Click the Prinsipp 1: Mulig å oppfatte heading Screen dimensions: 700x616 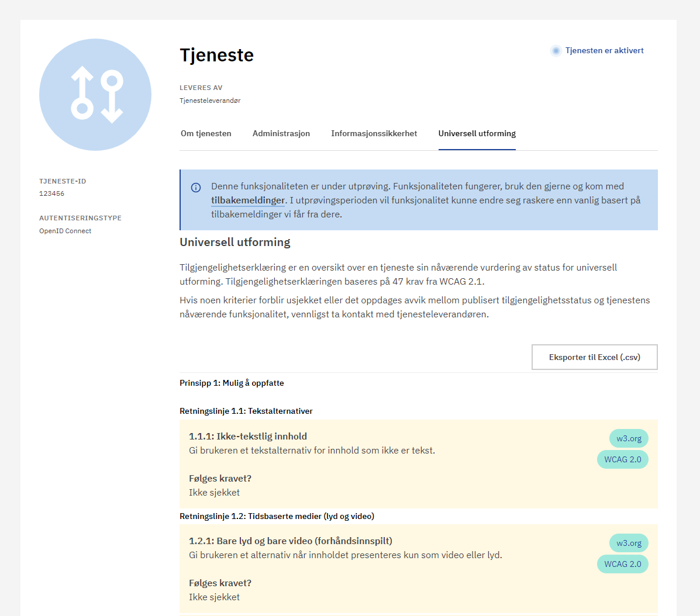232,383
